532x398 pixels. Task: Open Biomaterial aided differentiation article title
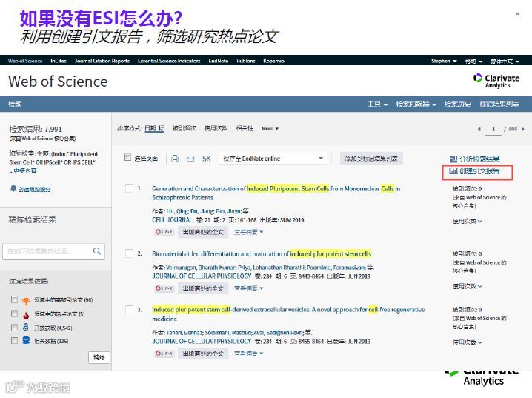pyautogui.click(x=262, y=253)
